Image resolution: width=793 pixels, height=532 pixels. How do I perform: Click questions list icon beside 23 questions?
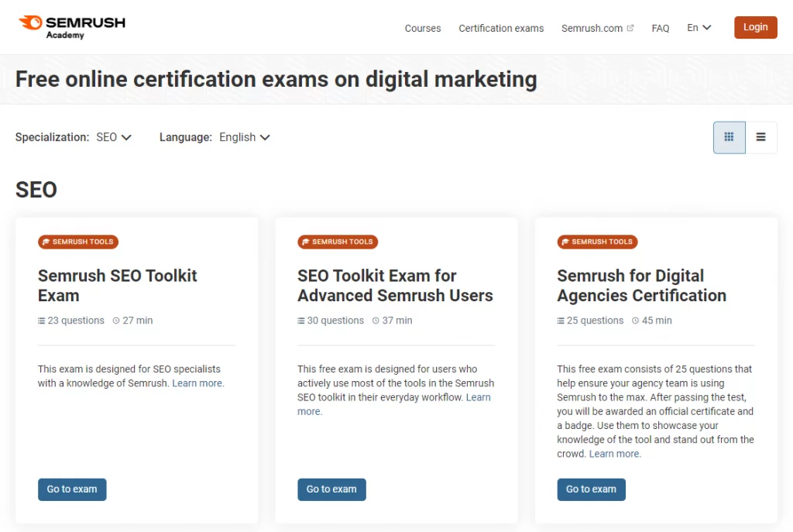42,321
